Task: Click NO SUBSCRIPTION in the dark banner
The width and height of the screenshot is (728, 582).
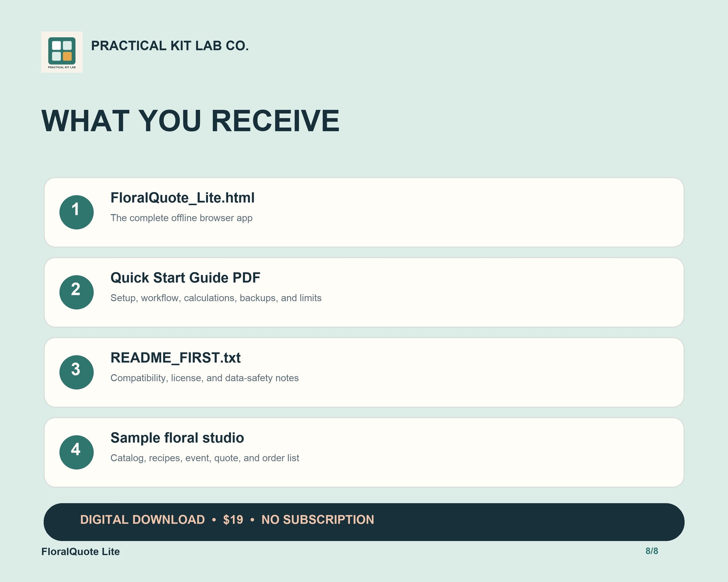Action: pos(318,520)
